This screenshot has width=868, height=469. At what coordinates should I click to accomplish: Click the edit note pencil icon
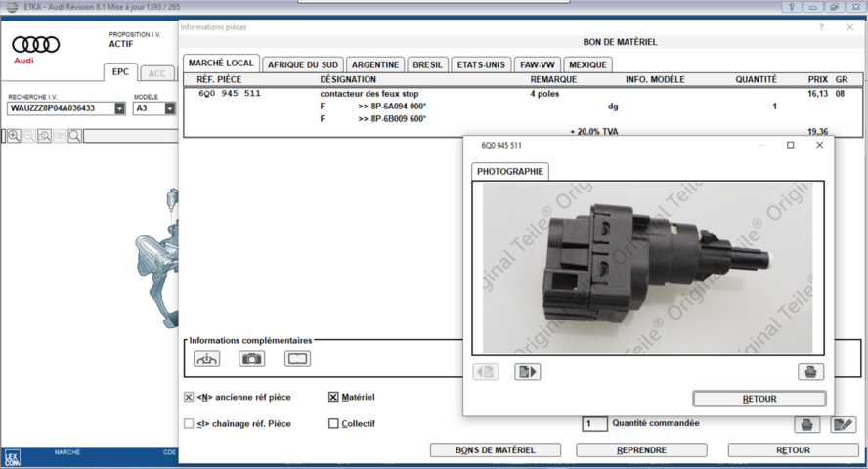pos(842,424)
